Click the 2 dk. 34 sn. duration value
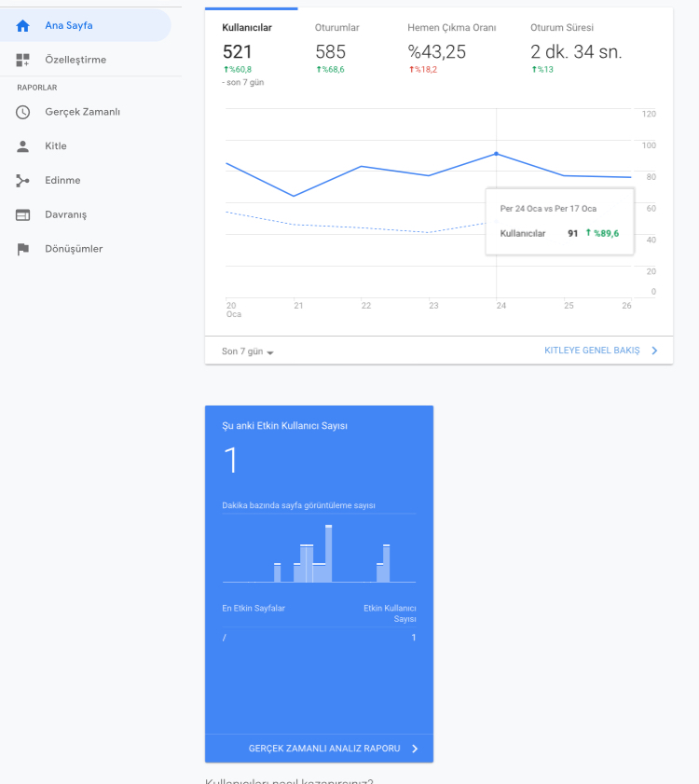The height and width of the screenshot is (784, 699). pos(576,52)
